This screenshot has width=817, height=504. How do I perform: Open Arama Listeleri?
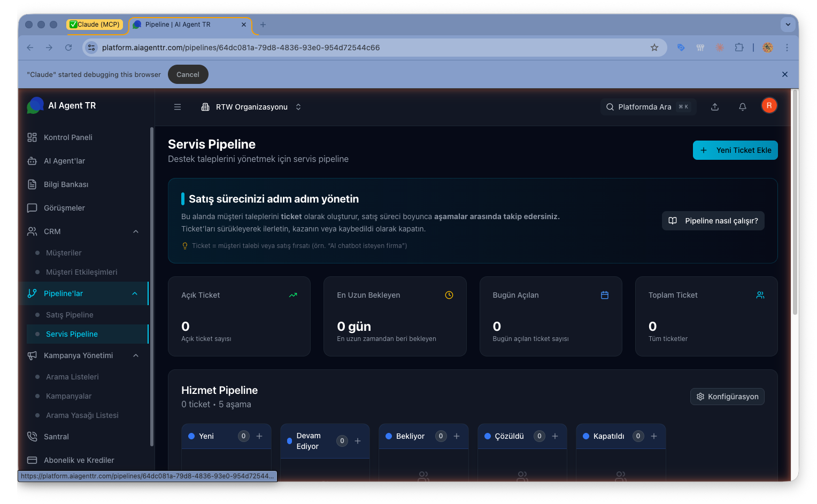[72, 377]
